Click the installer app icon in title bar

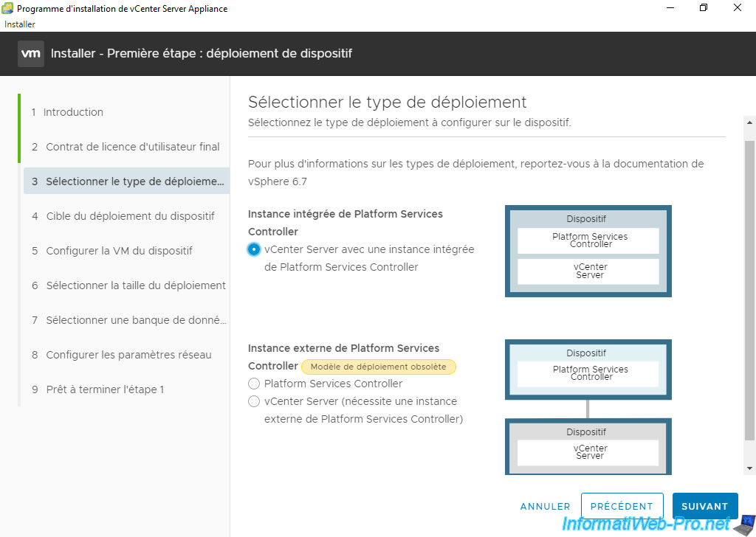point(7,8)
